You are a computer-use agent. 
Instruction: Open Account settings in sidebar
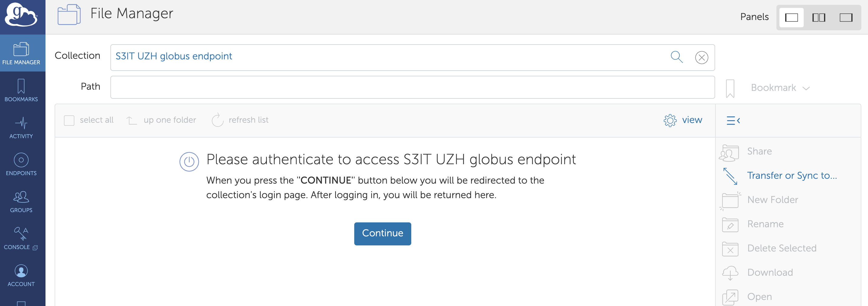pos(21,275)
